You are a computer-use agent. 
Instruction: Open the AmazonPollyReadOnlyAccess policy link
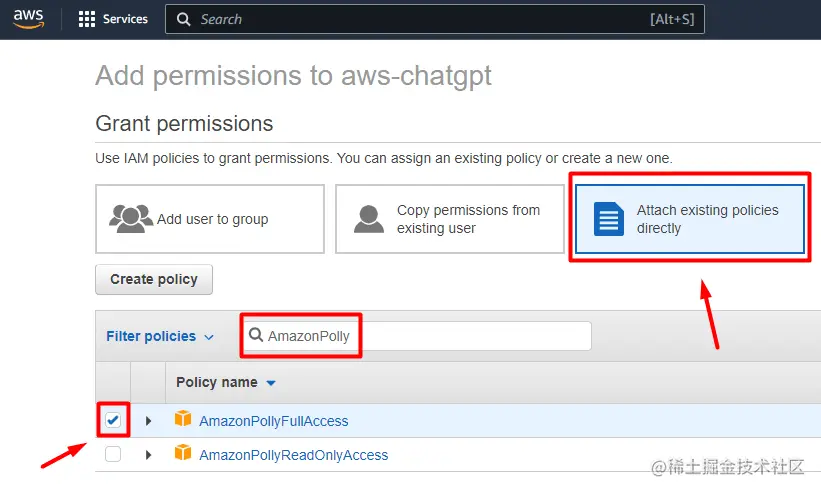294,455
